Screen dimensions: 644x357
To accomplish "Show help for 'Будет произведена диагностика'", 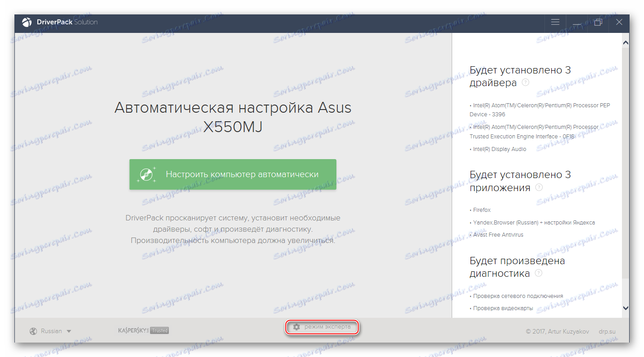I will [538, 273].
